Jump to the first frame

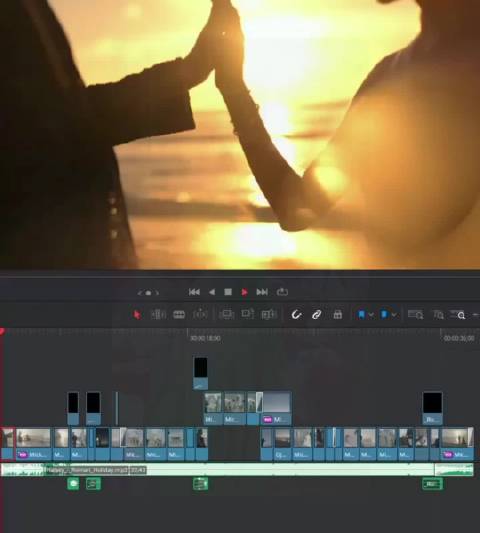pos(194,292)
